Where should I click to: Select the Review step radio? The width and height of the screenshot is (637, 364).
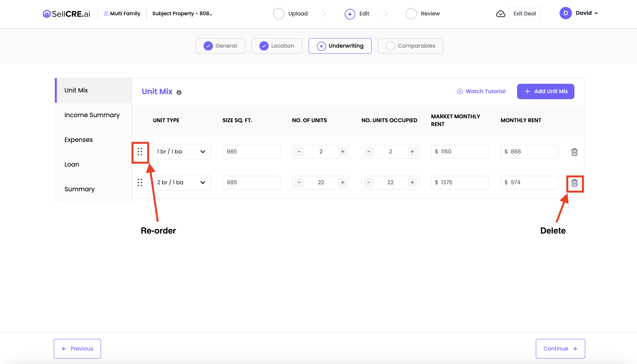point(411,14)
